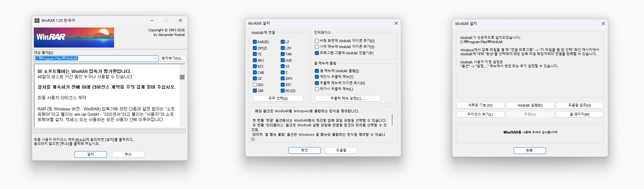
Task: Open 우클릭 메뉴 설정(C)... button
Action: [x=347, y=98]
